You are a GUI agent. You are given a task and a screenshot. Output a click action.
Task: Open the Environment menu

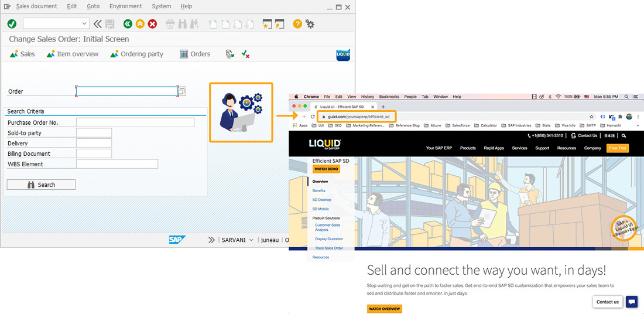[x=126, y=6]
